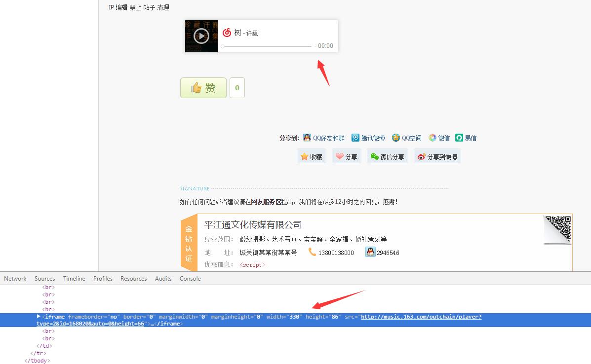The image size is (591, 364).
Task: Click the 微信分享 button
Action: 388,156
